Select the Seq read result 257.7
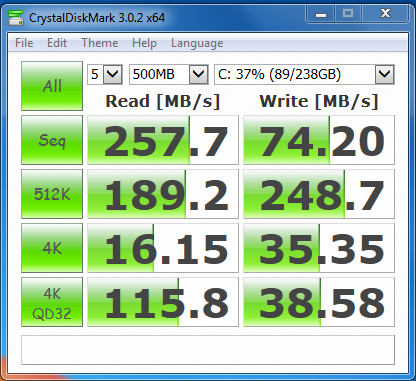 [x=163, y=140]
